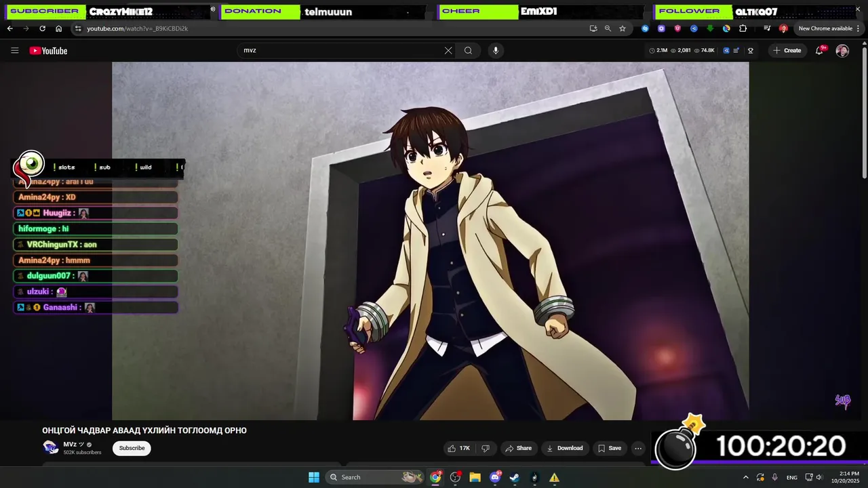
Task: Start voice search with the microphone icon
Action: coord(496,50)
